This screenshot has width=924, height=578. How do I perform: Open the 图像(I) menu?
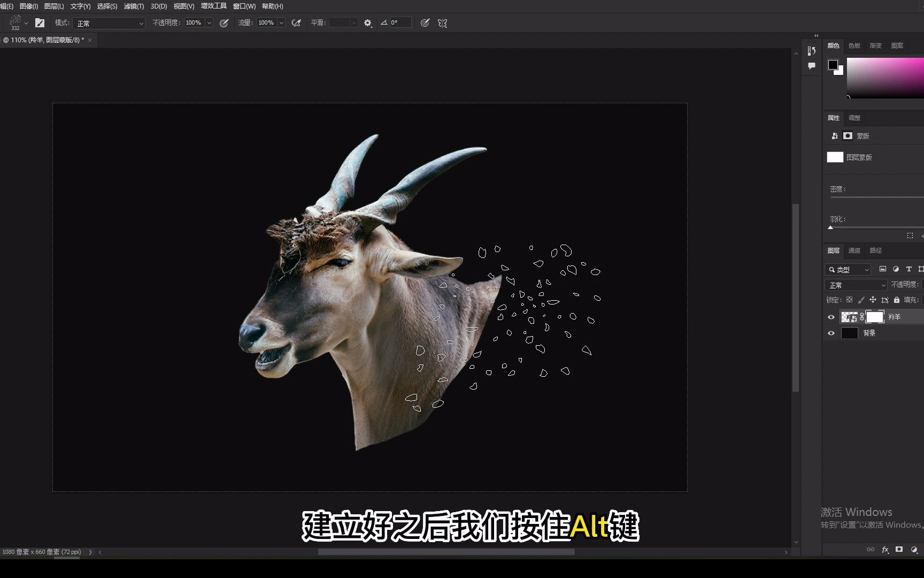click(x=29, y=6)
